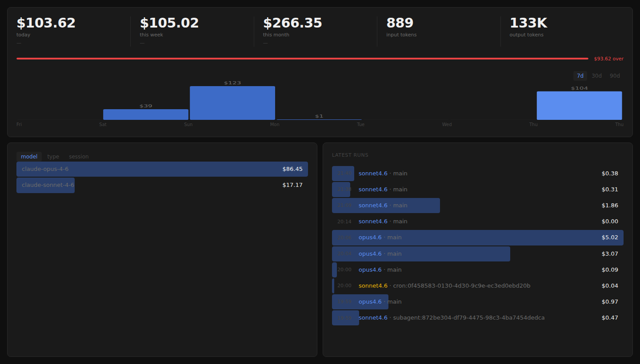
Task: Click the $123 bar for Sunday
Action: pyautogui.click(x=232, y=102)
